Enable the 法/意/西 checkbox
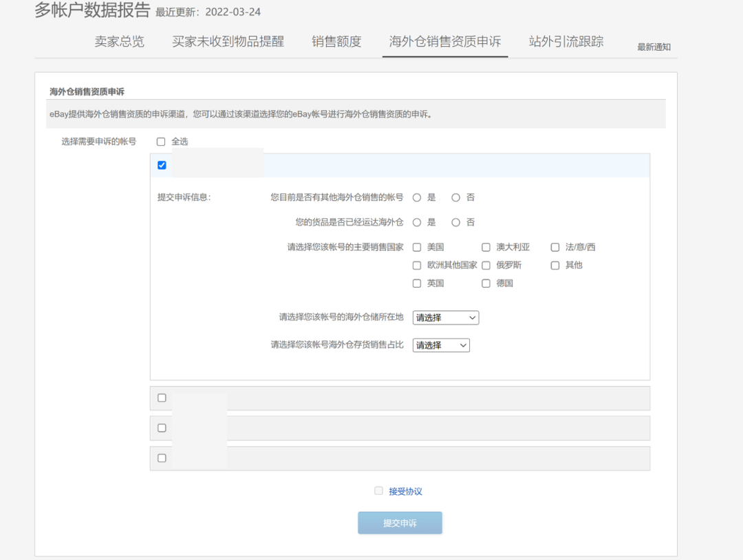Viewport: 743px width, 560px height. (x=555, y=247)
